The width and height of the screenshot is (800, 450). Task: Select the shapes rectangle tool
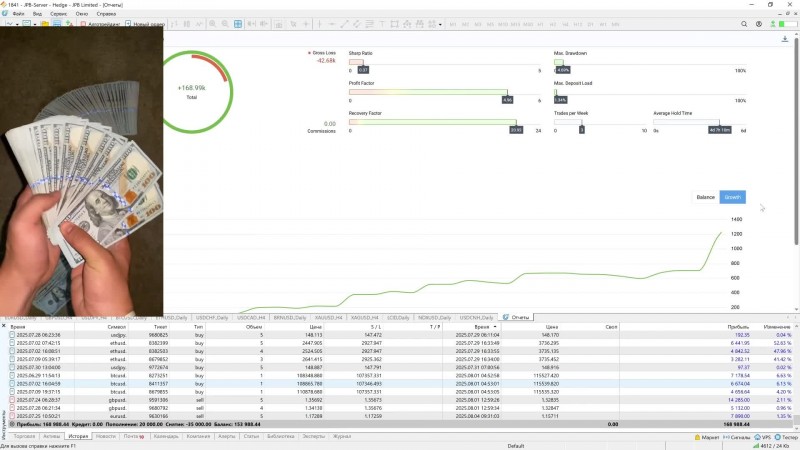(x=394, y=24)
